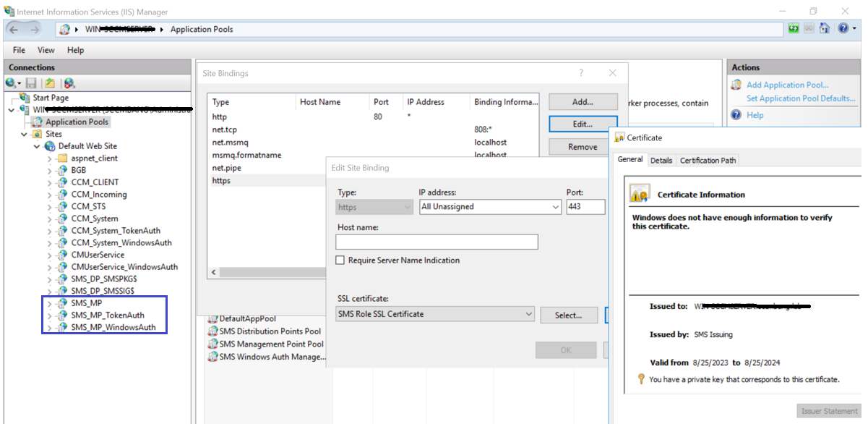Open the IP address dropdown
This screenshot has width=868, height=424.
[555, 207]
